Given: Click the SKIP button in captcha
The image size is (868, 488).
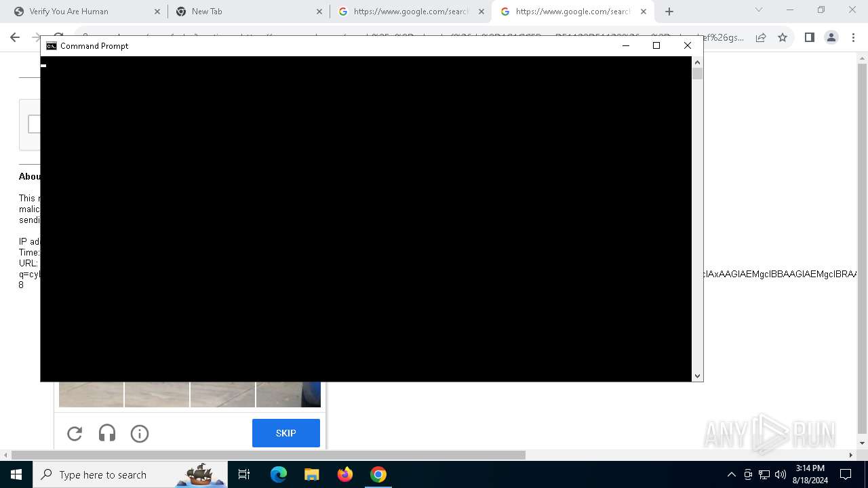Looking at the screenshot, I should pyautogui.click(x=286, y=433).
